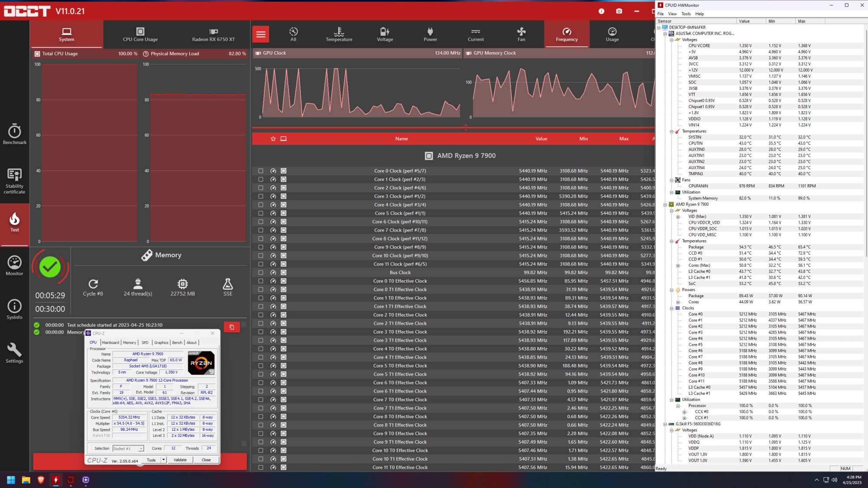Show Fan sensors category
The image size is (868, 488).
tap(521, 34)
